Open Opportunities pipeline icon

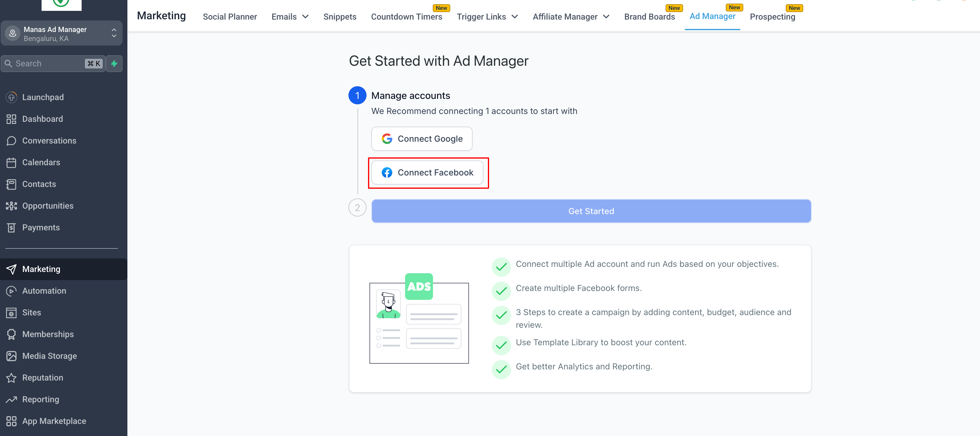pyautogui.click(x=11, y=206)
